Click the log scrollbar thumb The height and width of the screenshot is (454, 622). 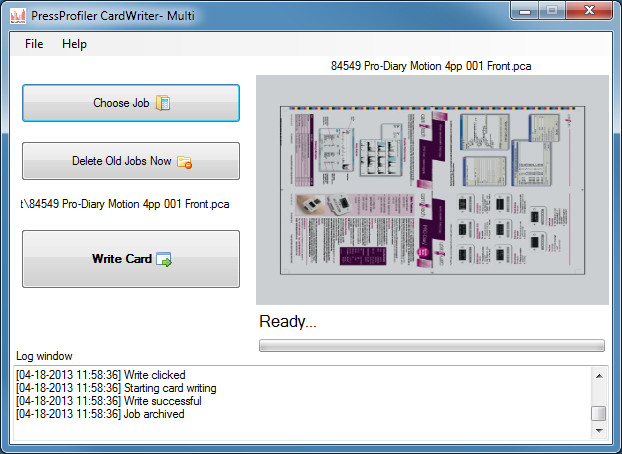pos(598,414)
